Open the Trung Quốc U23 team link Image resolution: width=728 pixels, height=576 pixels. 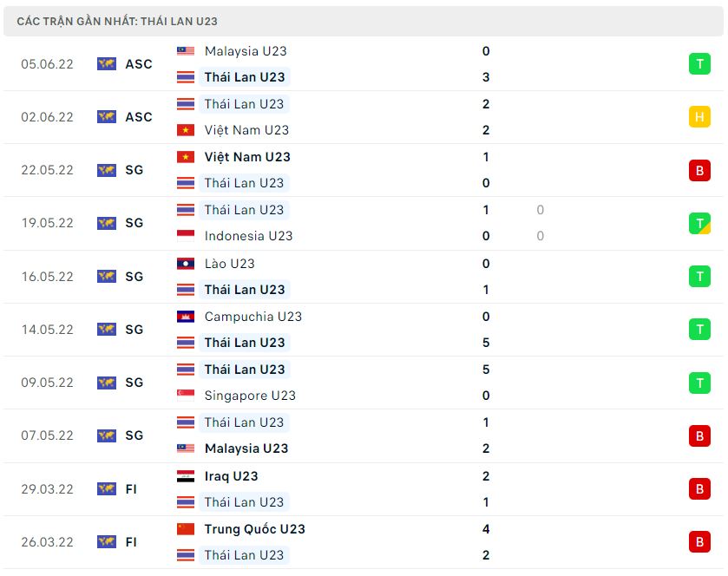click(x=254, y=529)
